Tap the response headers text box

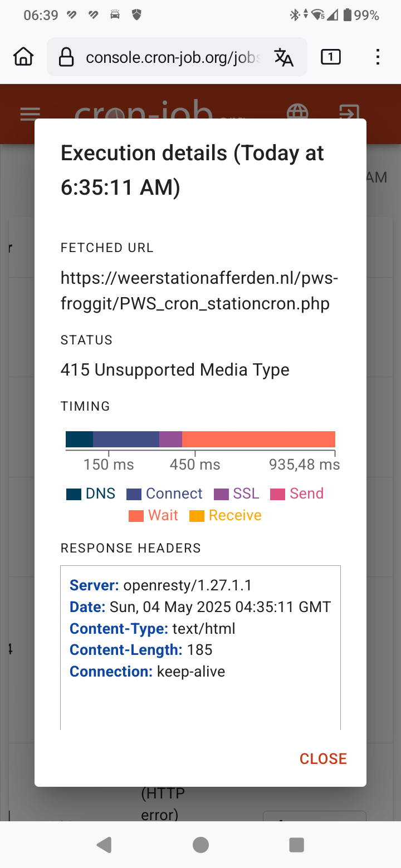point(200,647)
